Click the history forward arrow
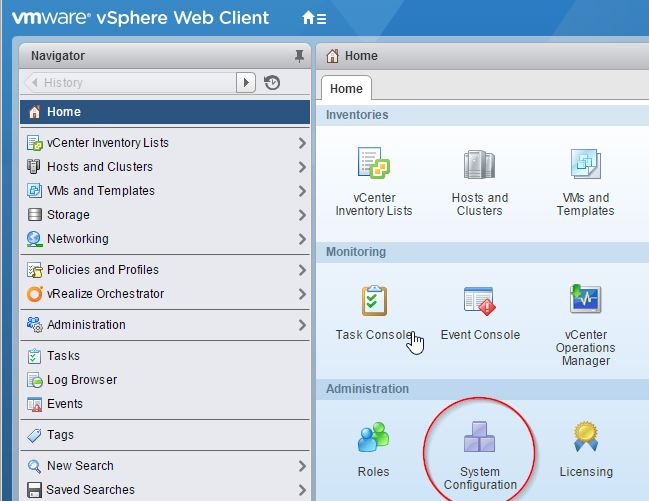Image resolution: width=649 pixels, height=501 pixels. click(246, 82)
